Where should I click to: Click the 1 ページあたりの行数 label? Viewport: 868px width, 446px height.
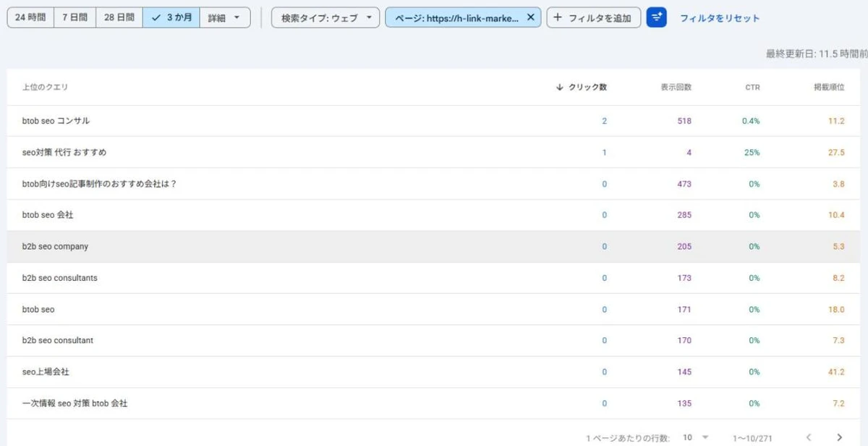pos(628,437)
